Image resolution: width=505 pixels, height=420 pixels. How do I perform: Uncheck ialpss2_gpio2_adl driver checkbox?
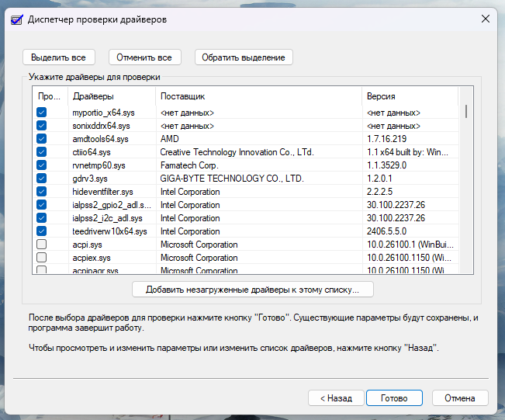(x=42, y=205)
